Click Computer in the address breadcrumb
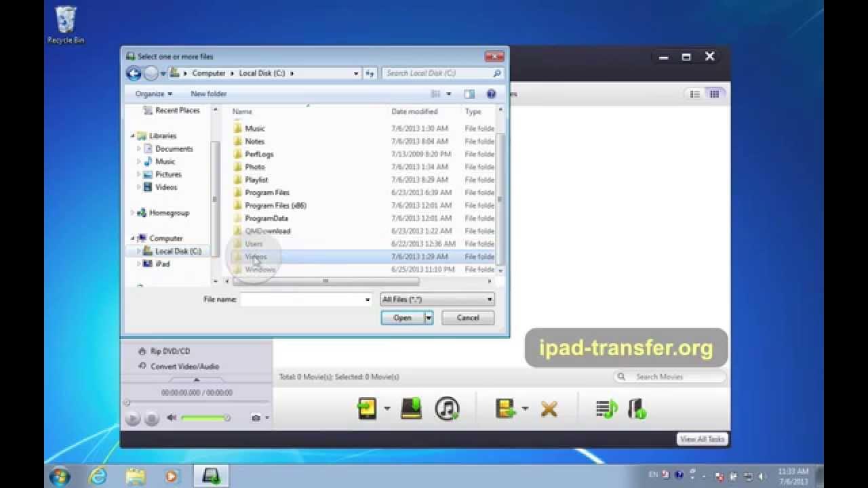 208,73
